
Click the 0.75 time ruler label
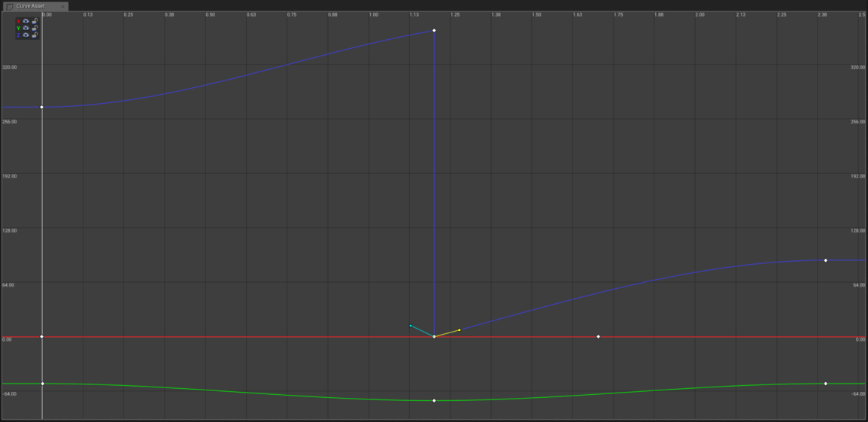click(292, 15)
